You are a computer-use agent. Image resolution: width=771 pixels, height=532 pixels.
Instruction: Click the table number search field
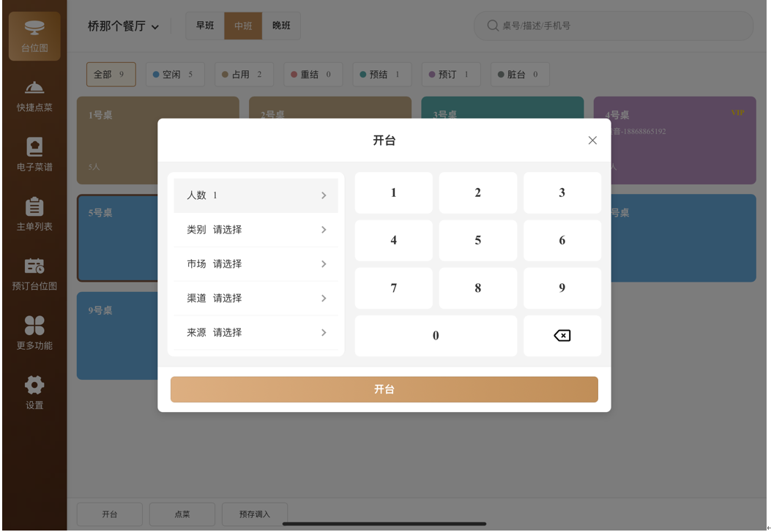[614, 26]
